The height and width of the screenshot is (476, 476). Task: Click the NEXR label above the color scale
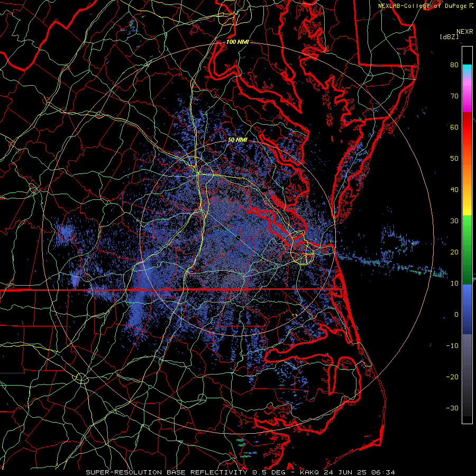click(x=464, y=32)
